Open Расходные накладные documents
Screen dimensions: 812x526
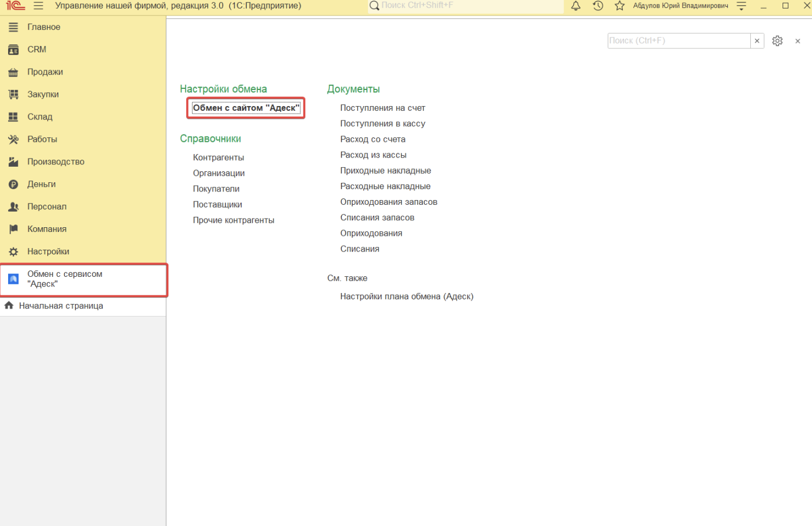385,186
